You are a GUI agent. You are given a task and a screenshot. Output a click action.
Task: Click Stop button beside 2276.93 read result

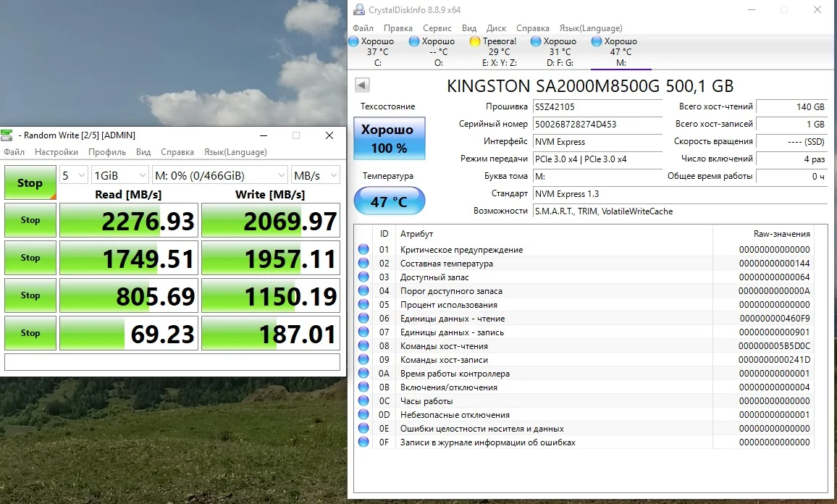pos(30,220)
